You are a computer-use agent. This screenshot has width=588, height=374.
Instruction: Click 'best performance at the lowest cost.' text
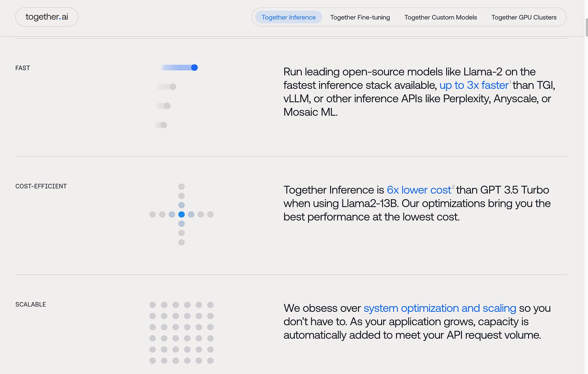pos(372,217)
